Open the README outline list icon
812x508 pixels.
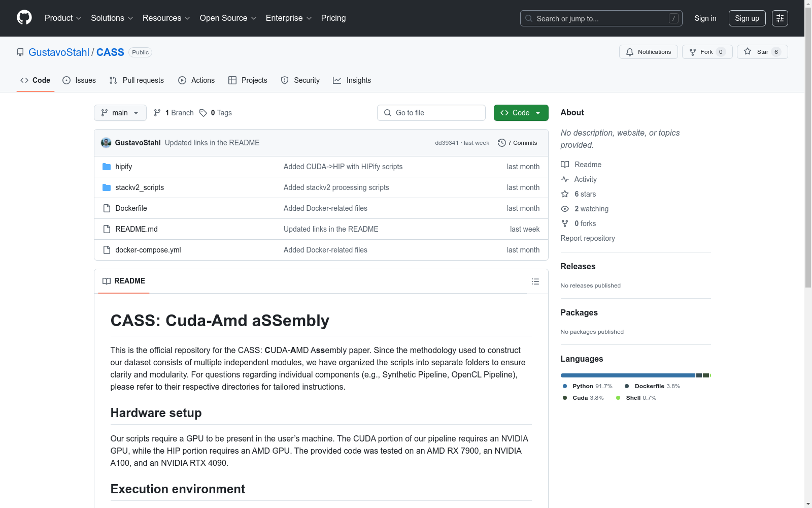(535, 281)
